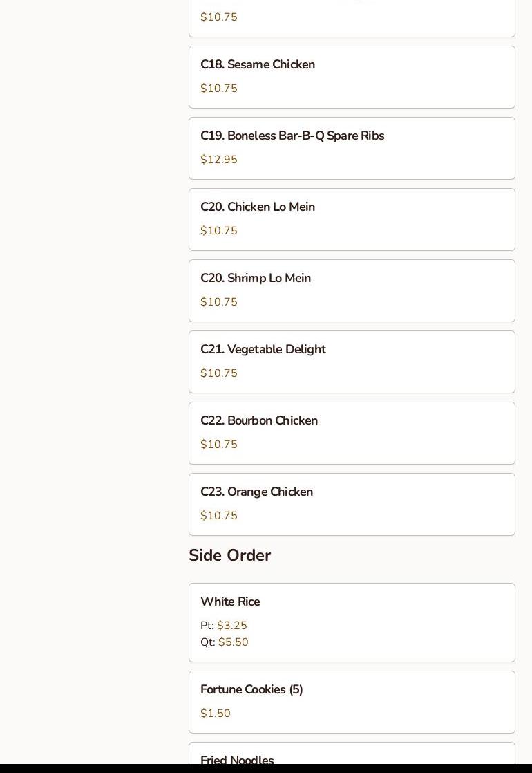This screenshot has height=773, width=532.
Task: Add C23. Orange Chicken from the menu
Action: (352, 504)
